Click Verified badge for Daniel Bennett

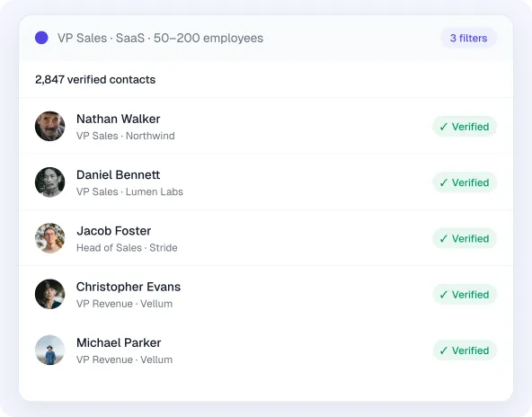pyautogui.click(x=465, y=182)
